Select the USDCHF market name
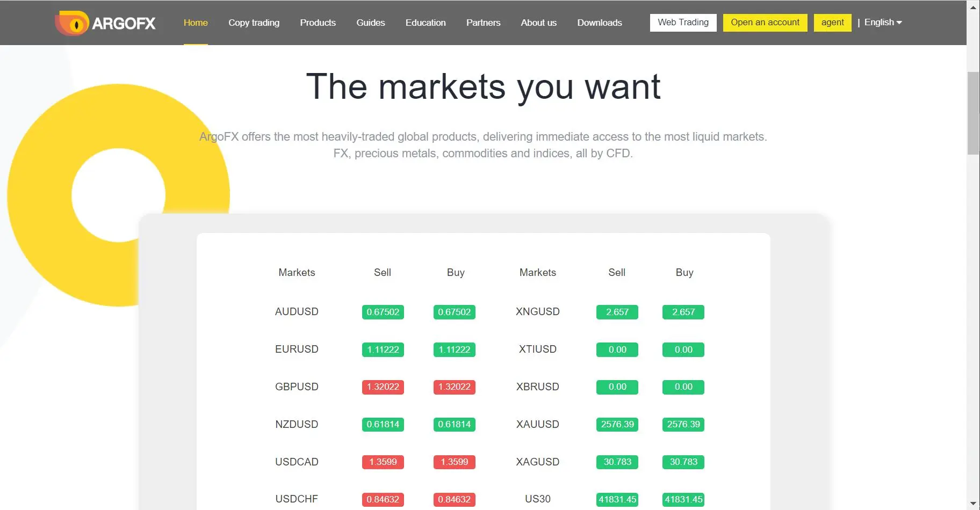Viewport: 980px width, 510px height. [x=297, y=499]
